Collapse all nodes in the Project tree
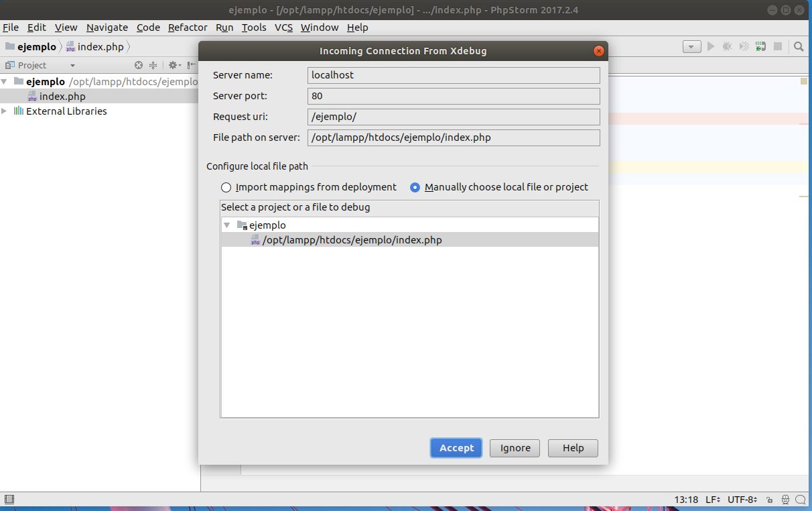 (153, 64)
